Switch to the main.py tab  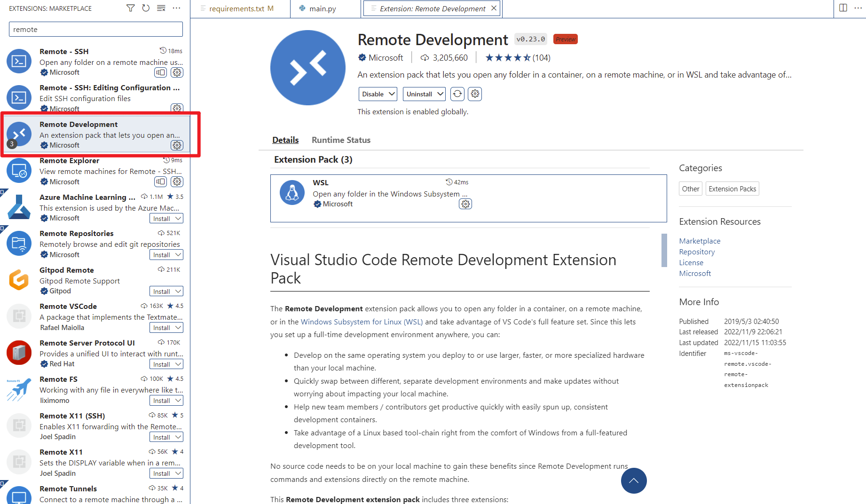pyautogui.click(x=325, y=8)
